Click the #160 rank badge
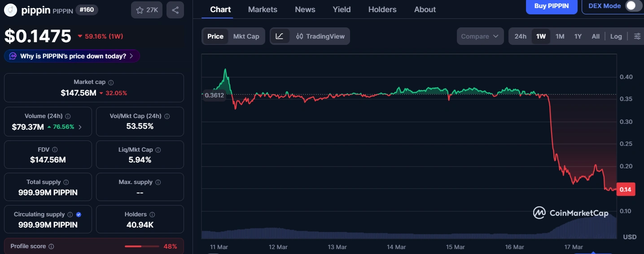This screenshot has width=644, height=254. [x=87, y=9]
